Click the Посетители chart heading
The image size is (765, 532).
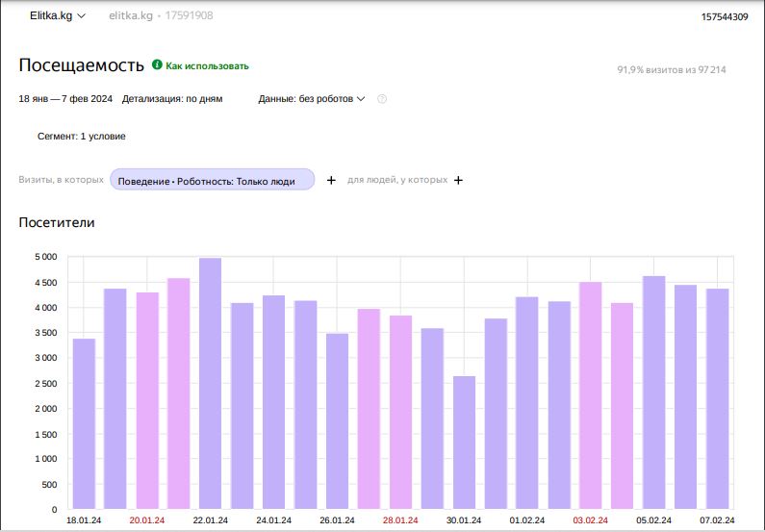(57, 222)
